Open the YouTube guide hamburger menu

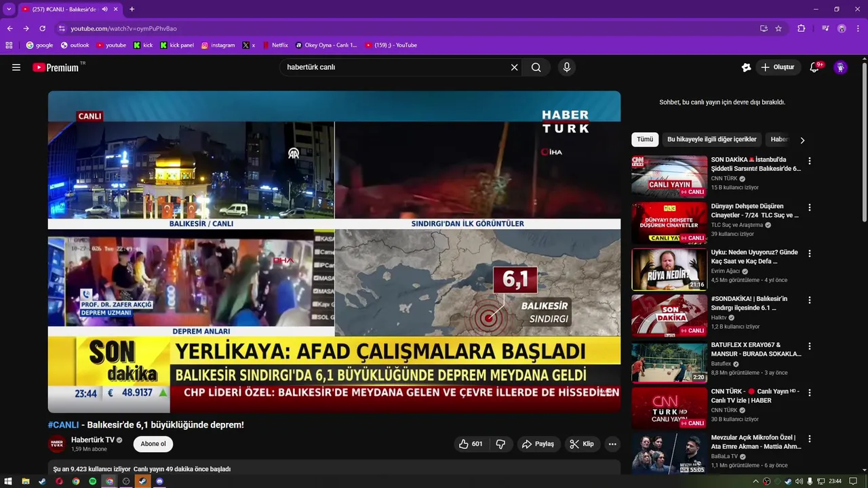pos(16,67)
